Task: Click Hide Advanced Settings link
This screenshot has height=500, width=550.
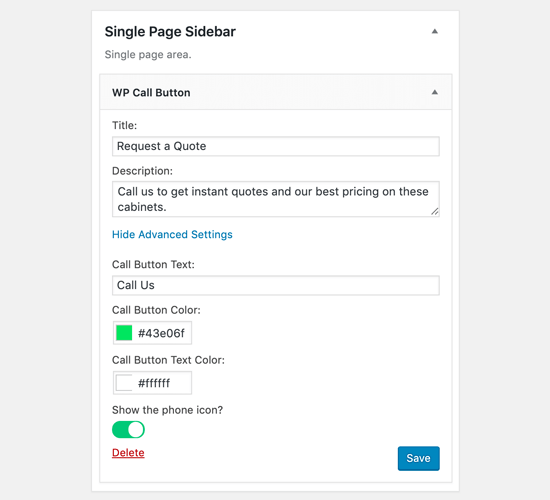Action: 172,234
